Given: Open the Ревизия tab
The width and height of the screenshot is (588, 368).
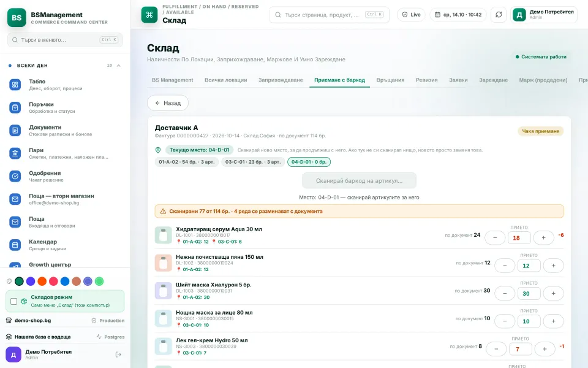Looking at the screenshot, I should 427,80.
